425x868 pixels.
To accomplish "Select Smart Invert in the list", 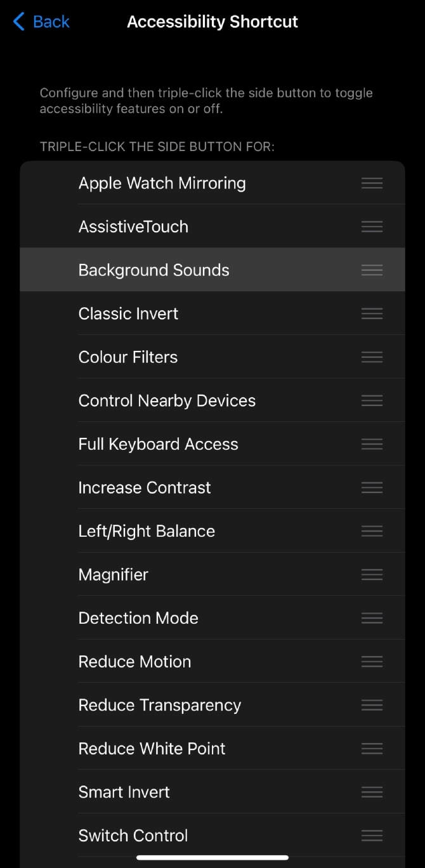I will click(124, 792).
